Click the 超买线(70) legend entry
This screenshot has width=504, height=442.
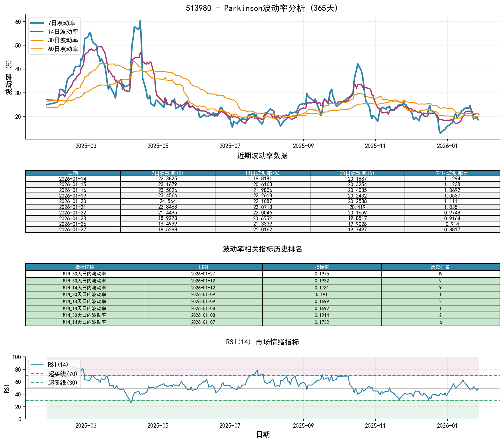click(62, 374)
